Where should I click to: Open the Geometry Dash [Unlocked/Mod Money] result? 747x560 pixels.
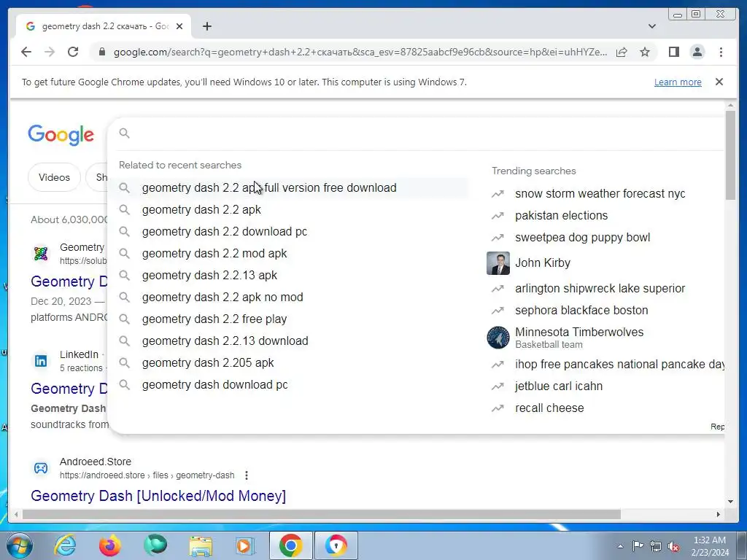click(x=158, y=496)
